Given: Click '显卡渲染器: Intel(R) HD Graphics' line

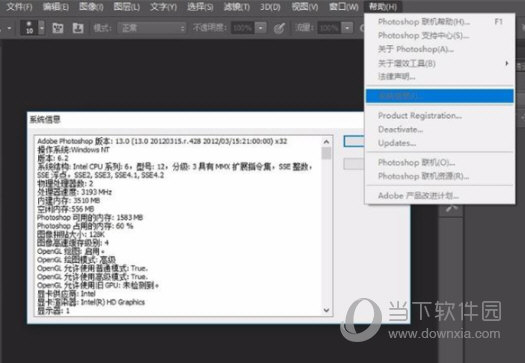Looking at the screenshot, I should [91, 302].
